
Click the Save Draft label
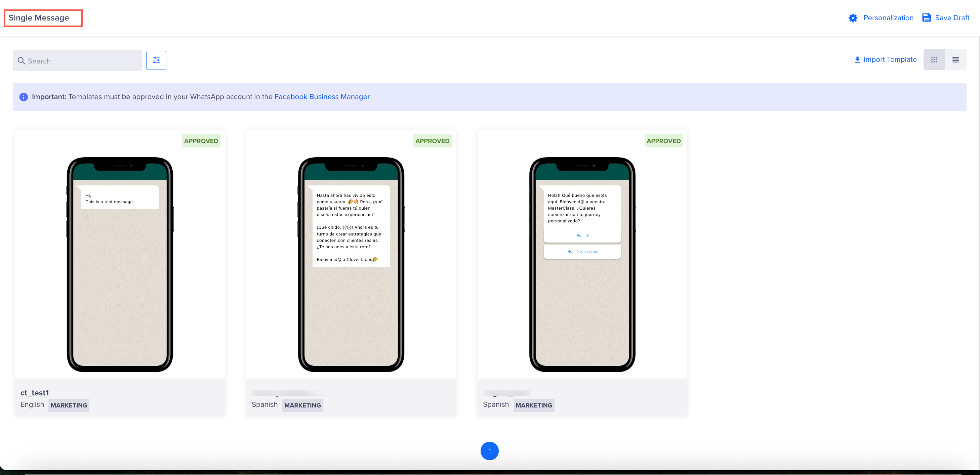(x=952, y=18)
